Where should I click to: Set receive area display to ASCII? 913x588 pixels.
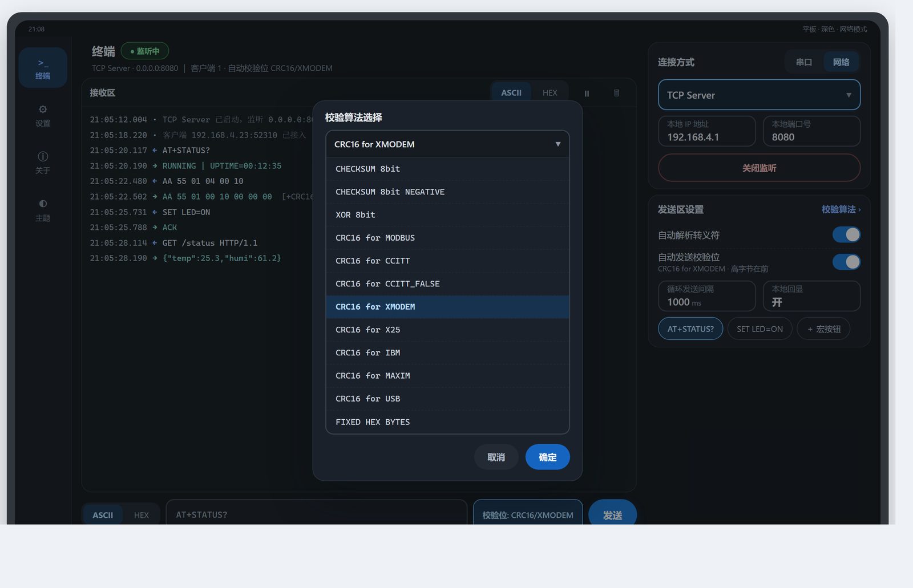point(511,92)
